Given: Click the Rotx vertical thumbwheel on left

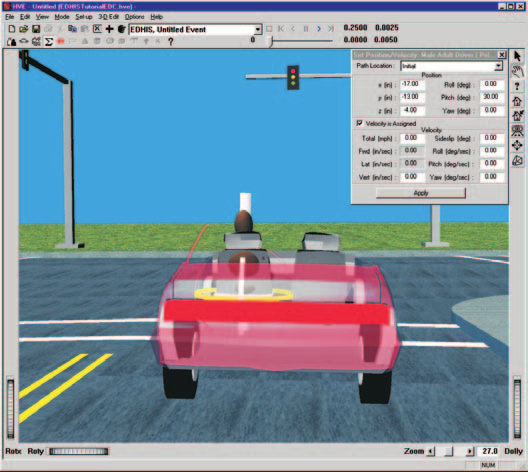Looking at the screenshot, I should click(x=11, y=409).
